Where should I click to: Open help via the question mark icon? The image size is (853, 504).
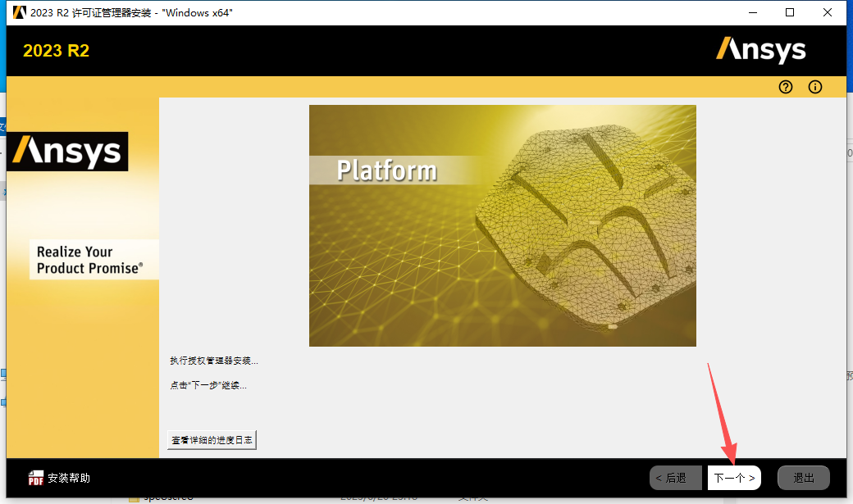coord(785,87)
